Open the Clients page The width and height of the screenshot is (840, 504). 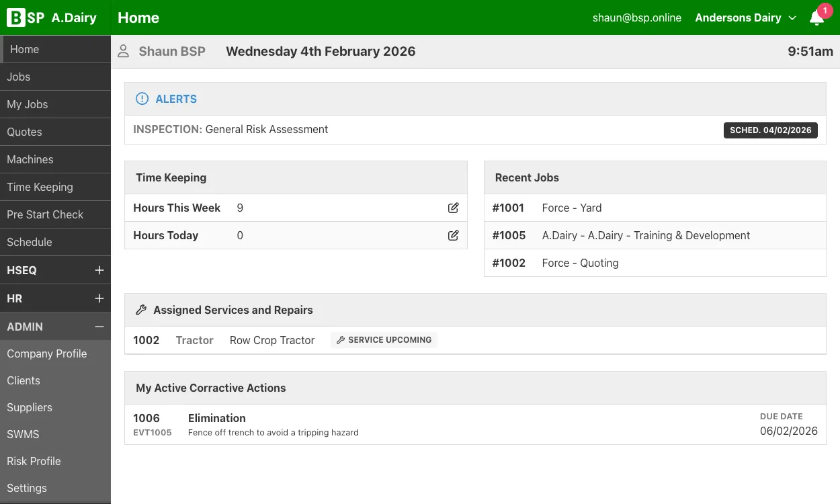55,380
